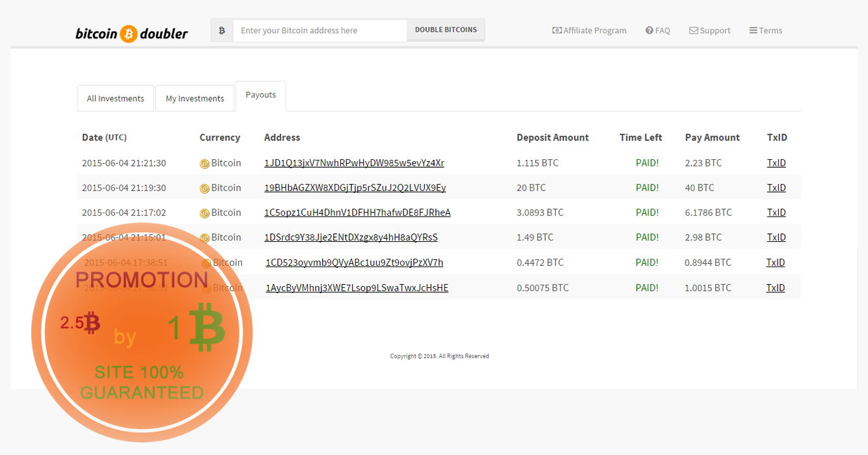Click Bitcoin coin icon in 21:17:02 row
The width and height of the screenshot is (868, 455).
(204, 213)
